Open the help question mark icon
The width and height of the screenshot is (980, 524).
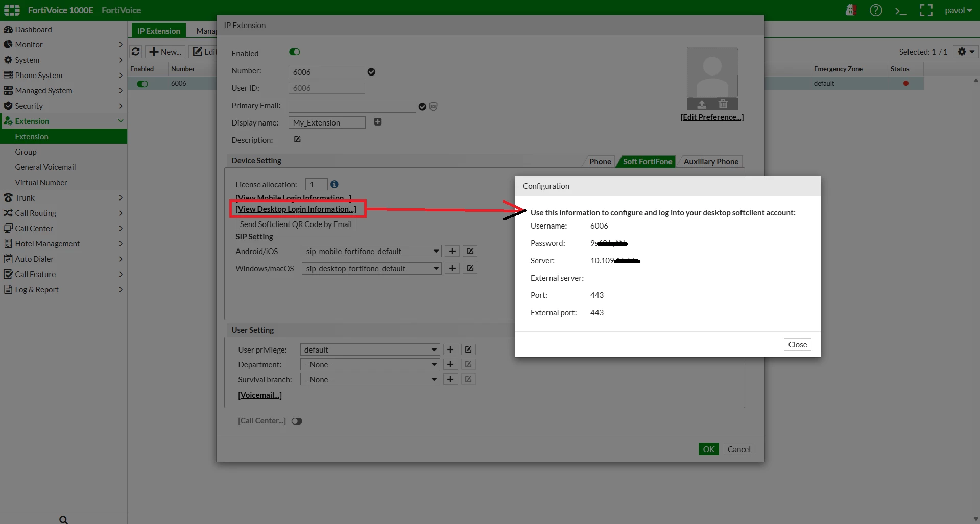click(876, 10)
